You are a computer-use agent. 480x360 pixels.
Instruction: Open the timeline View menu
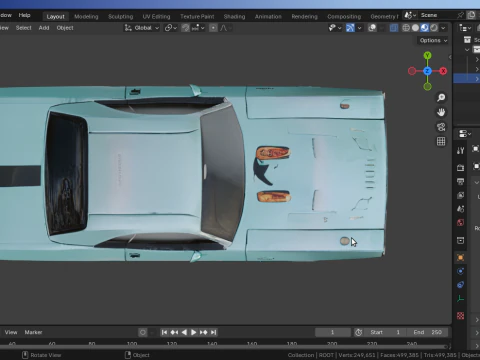(x=11, y=332)
